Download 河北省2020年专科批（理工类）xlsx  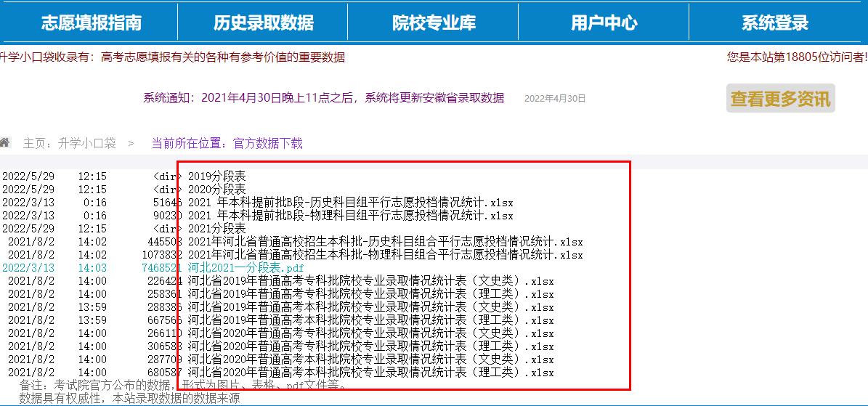(x=370, y=346)
